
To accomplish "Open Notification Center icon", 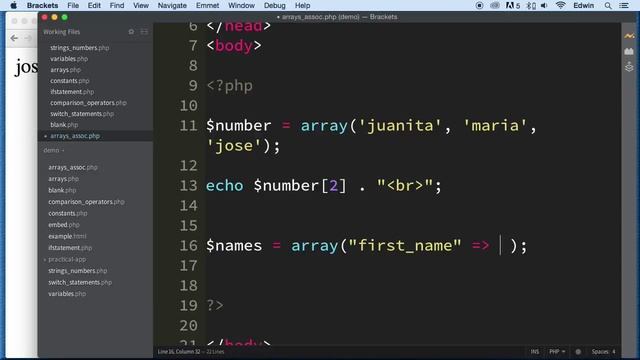I will click(x=624, y=5).
